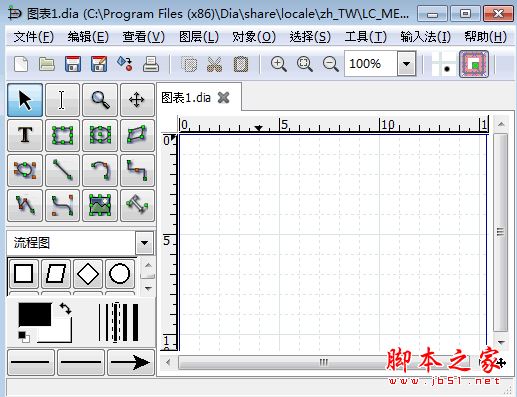The width and height of the screenshot is (517, 397).
Task: Select the Zigzag line tool
Action: tap(137, 170)
